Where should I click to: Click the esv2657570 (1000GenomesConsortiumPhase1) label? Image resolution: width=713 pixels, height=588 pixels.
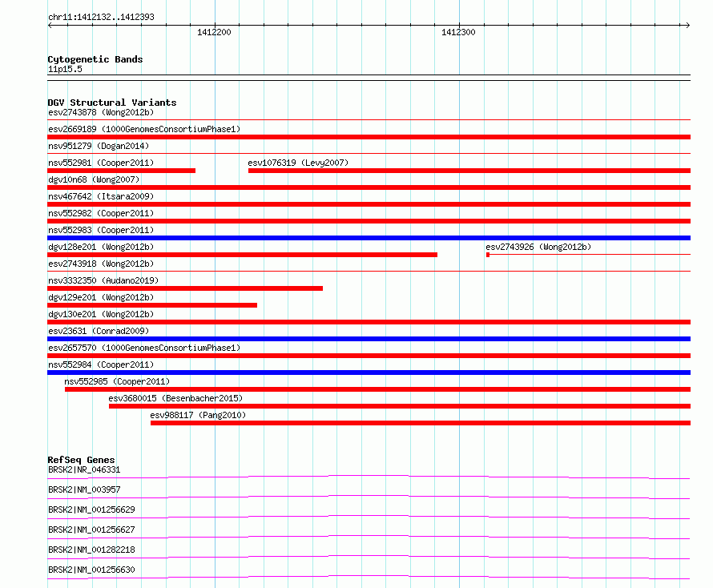click(x=144, y=348)
